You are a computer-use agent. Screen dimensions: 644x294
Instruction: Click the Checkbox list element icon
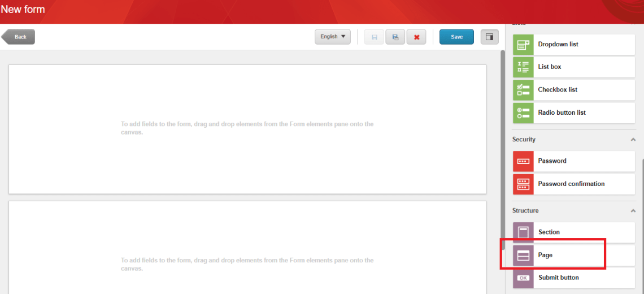[523, 90]
